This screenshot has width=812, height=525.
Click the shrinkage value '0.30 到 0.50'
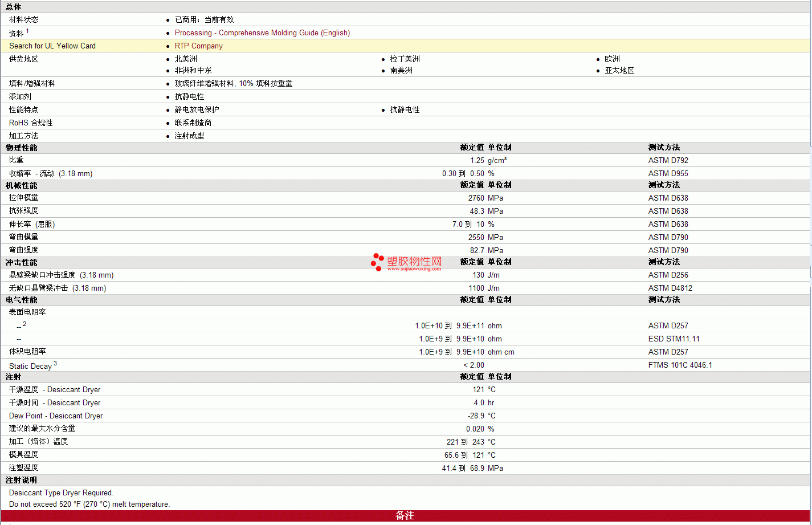click(x=463, y=174)
